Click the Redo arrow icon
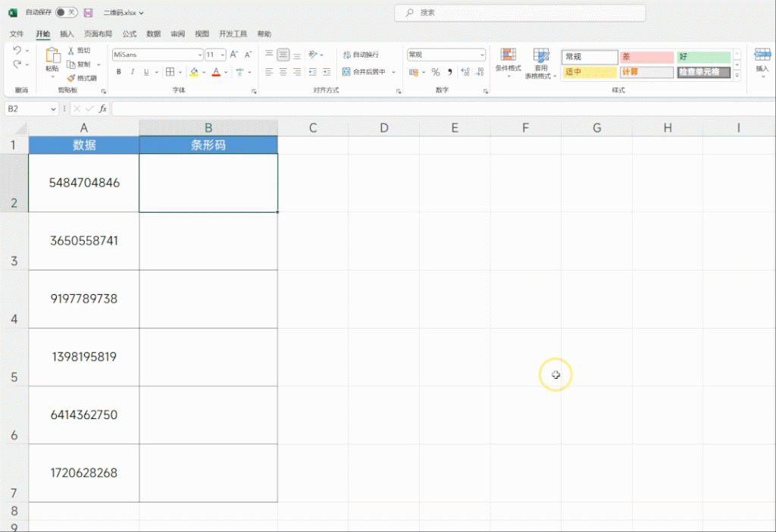This screenshot has height=532, width=776. [x=17, y=64]
